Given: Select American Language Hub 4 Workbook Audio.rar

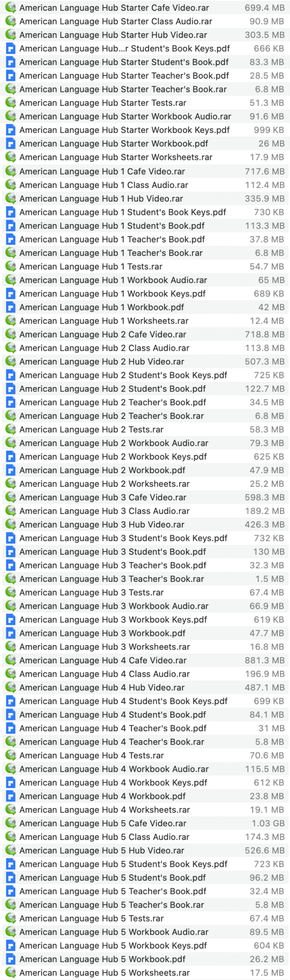Looking at the screenshot, I should tap(114, 769).
